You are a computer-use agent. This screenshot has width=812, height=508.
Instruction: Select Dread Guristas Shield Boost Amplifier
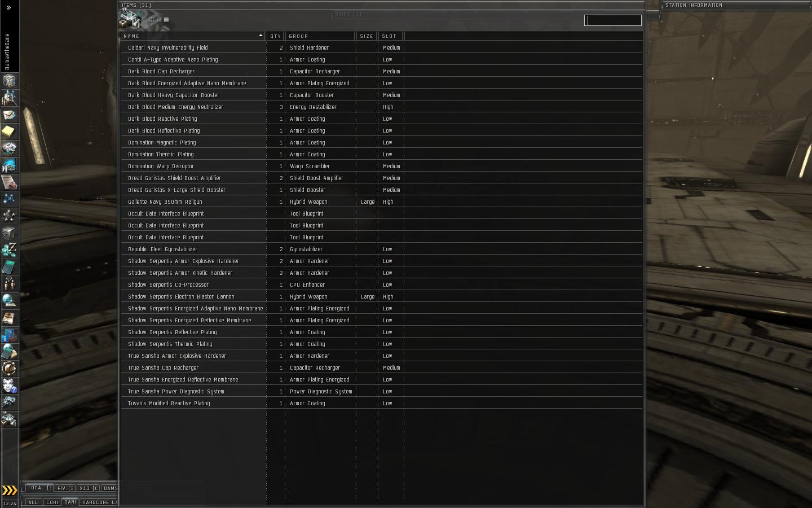coord(381,178)
